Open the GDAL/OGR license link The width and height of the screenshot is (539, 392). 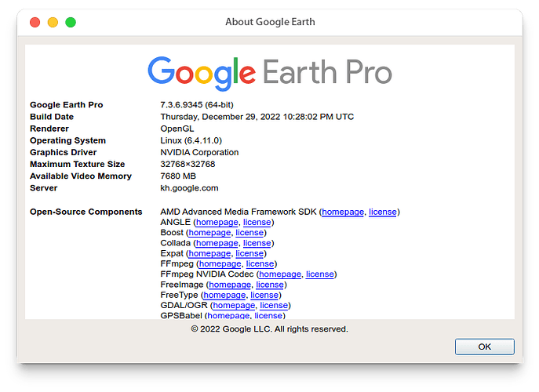pos(274,306)
